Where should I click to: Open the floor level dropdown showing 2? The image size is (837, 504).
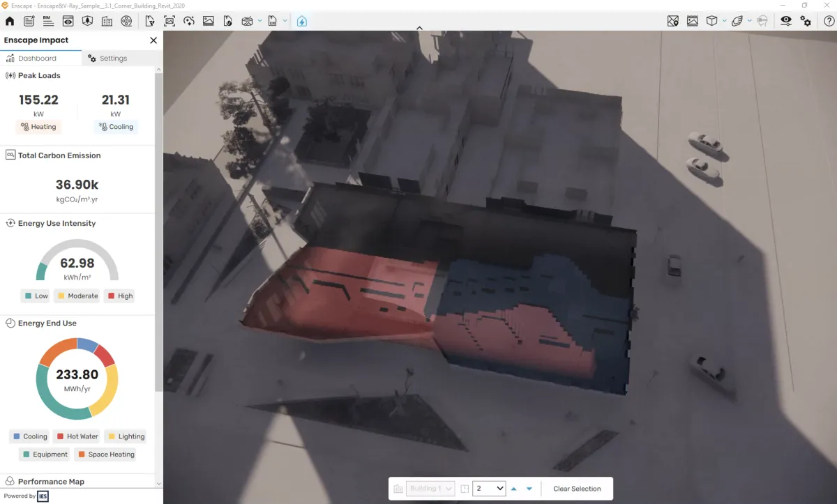490,489
